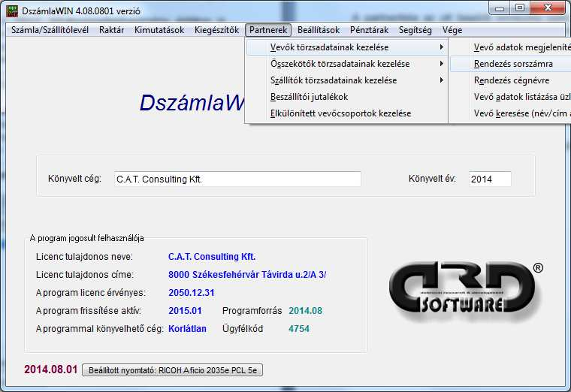Click the Könyvelt év field showing 2014

click(x=490, y=179)
